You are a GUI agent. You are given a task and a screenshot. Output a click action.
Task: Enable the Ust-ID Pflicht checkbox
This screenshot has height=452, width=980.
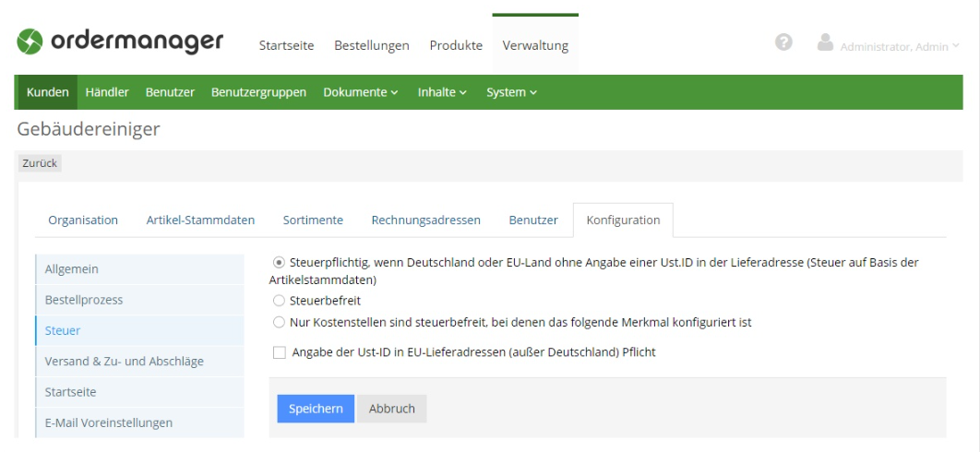280,352
